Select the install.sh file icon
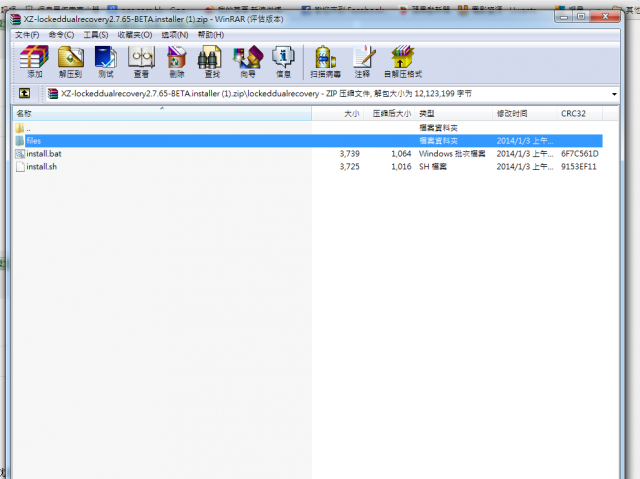 (20, 166)
